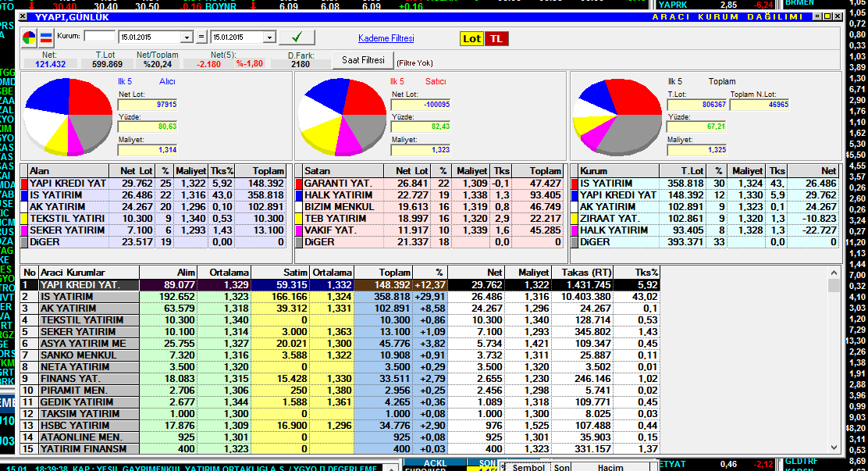Image resolution: width=868 pixels, height=471 pixels.
Task: Click the equals sign between the dates
Action: point(201,37)
